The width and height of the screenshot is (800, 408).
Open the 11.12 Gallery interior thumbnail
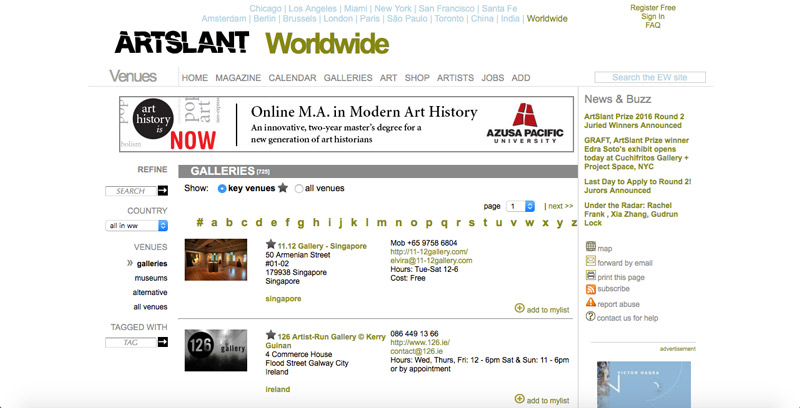[216, 260]
